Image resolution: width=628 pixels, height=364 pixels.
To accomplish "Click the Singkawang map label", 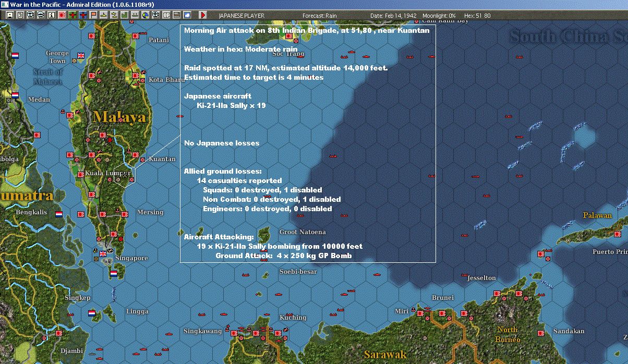I will click(202, 331).
